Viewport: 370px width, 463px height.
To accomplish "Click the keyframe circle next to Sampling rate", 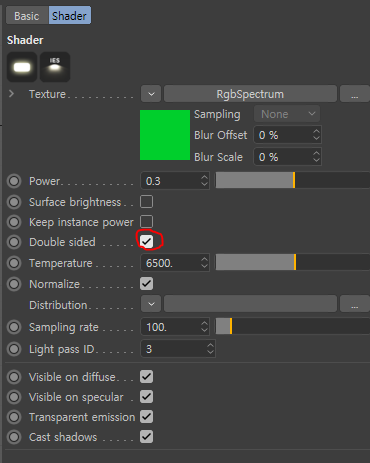I will pos(14,327).
